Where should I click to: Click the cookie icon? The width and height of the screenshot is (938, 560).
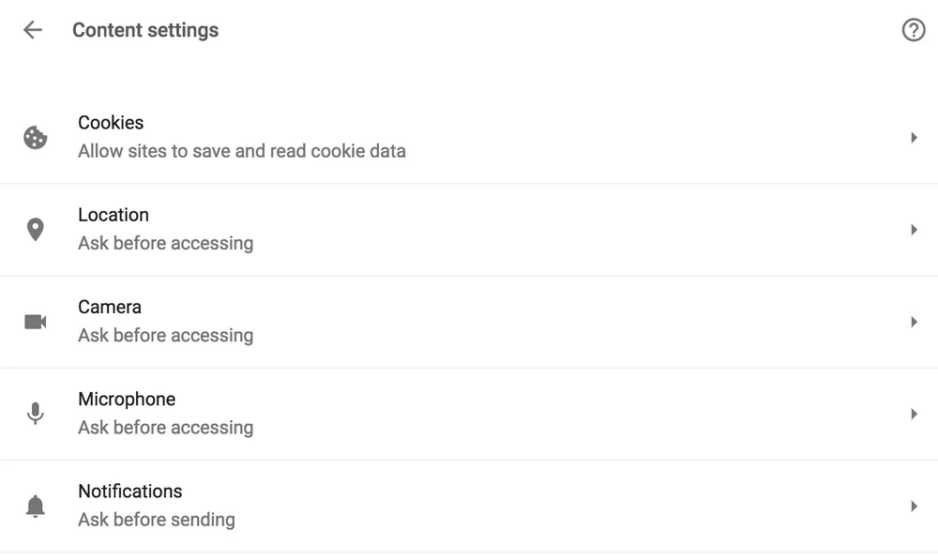coord(36,138)
